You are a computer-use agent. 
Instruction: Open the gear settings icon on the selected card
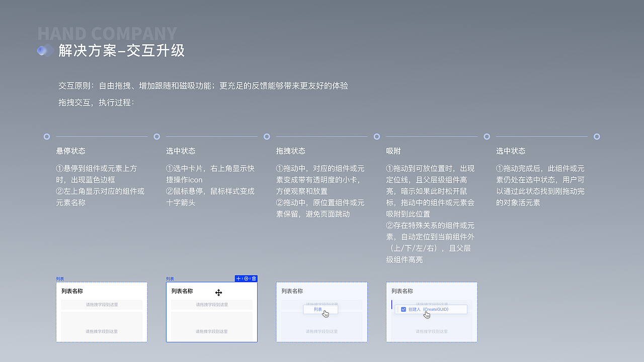pyautogui.click(x=246, y=279)
